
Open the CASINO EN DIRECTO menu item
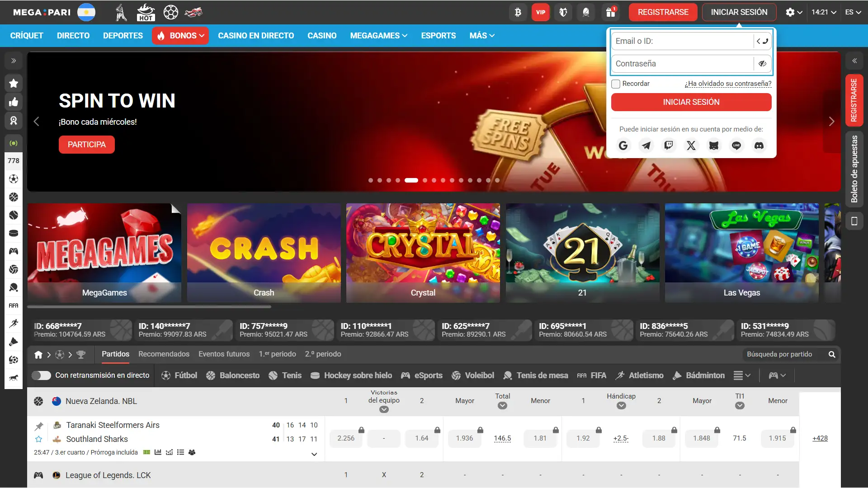point(256,36)
